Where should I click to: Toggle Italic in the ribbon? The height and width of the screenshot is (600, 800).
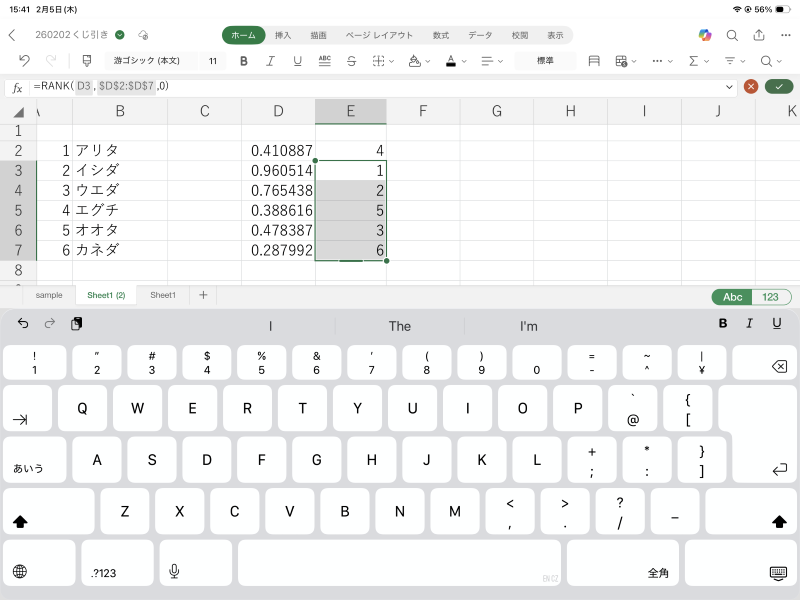coord(270,61)
